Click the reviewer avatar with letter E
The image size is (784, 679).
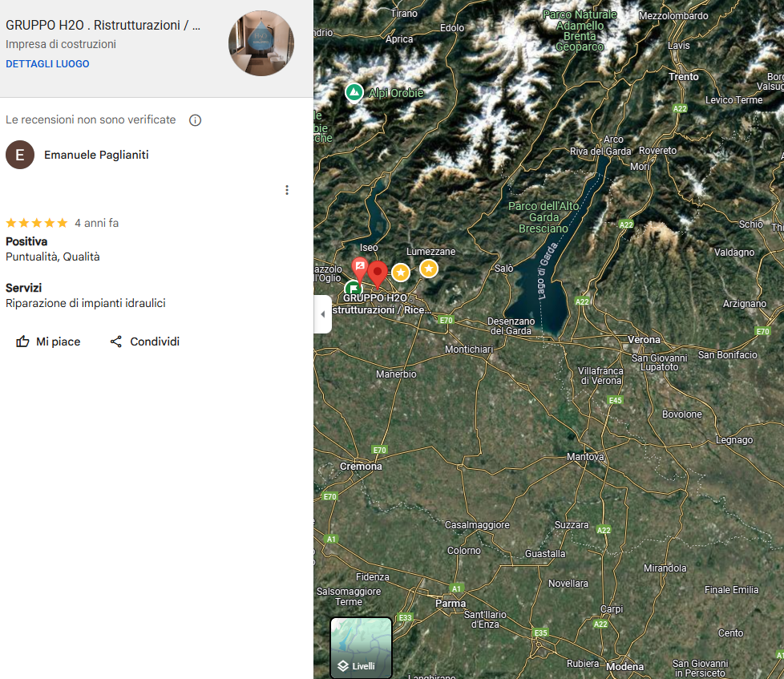click(20, 155)
